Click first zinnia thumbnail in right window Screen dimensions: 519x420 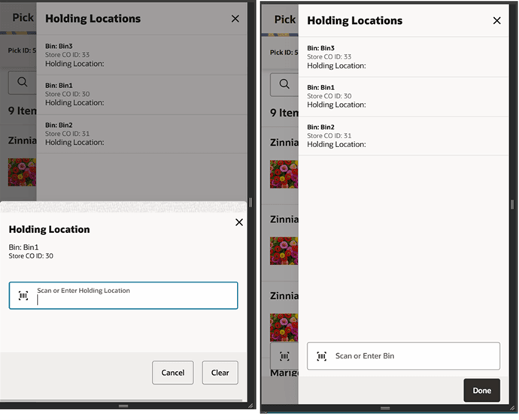[x=284, y=174]
